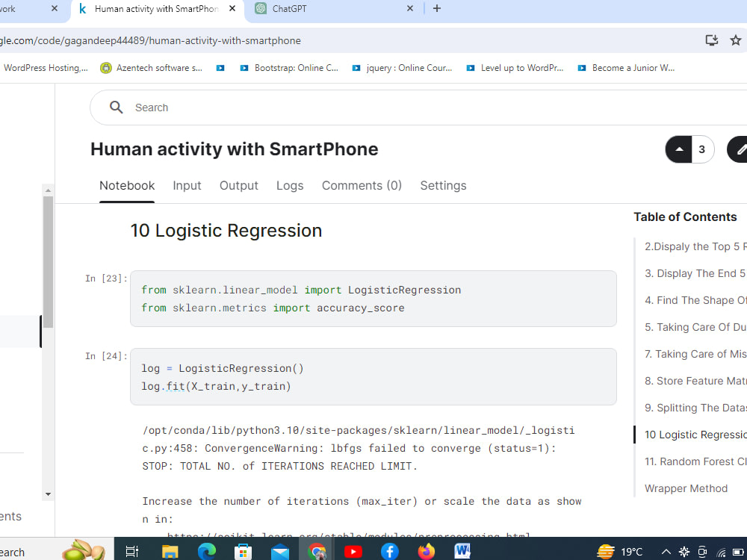747x560 pixels.
Task: Click the browser address bar URL
Action: coord(151,40)
